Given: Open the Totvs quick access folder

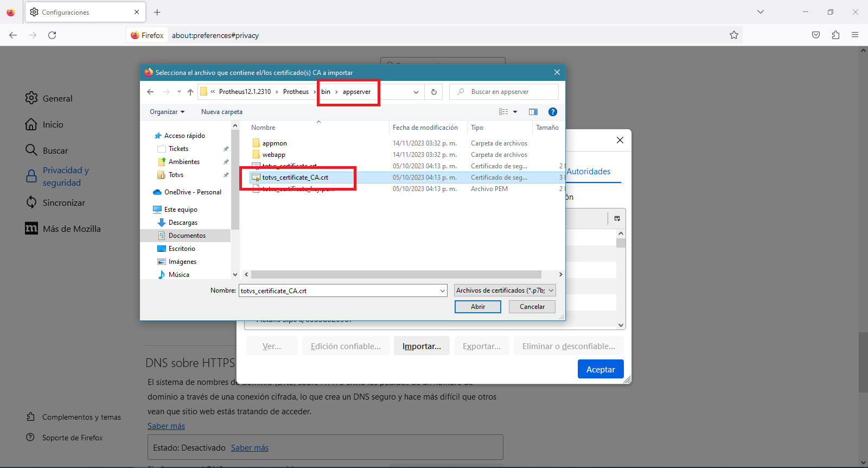Looking at the screenshot, I should pos(176,175).
